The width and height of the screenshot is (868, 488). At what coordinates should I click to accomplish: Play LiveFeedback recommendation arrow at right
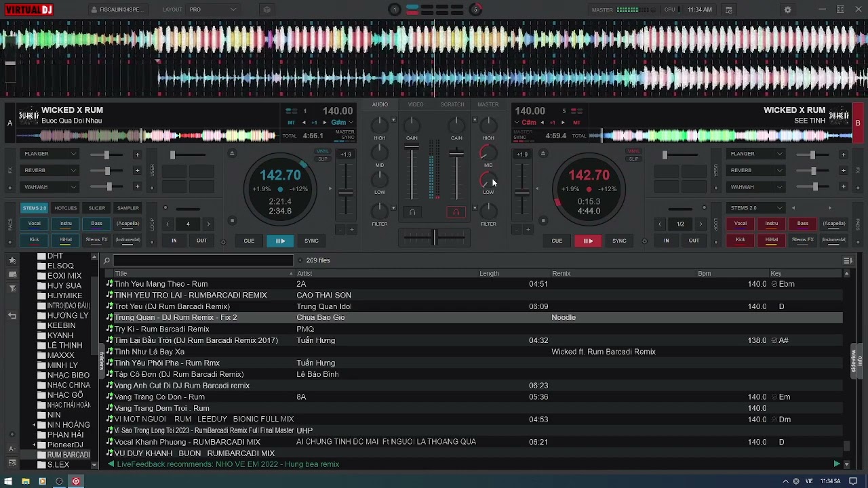837,464
